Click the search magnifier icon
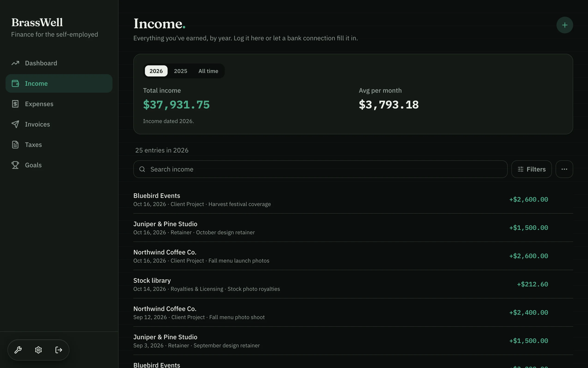 point(142,169)
